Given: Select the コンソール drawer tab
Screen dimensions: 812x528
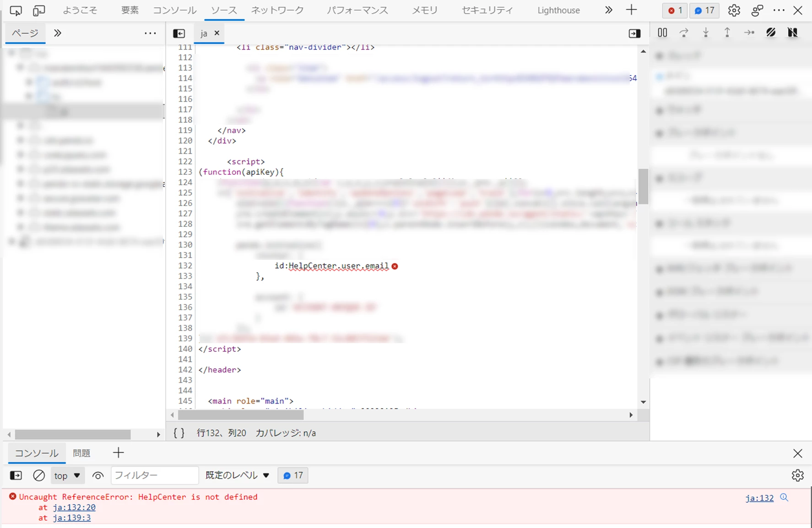Looking at the screenshot, I should (37, 453).
